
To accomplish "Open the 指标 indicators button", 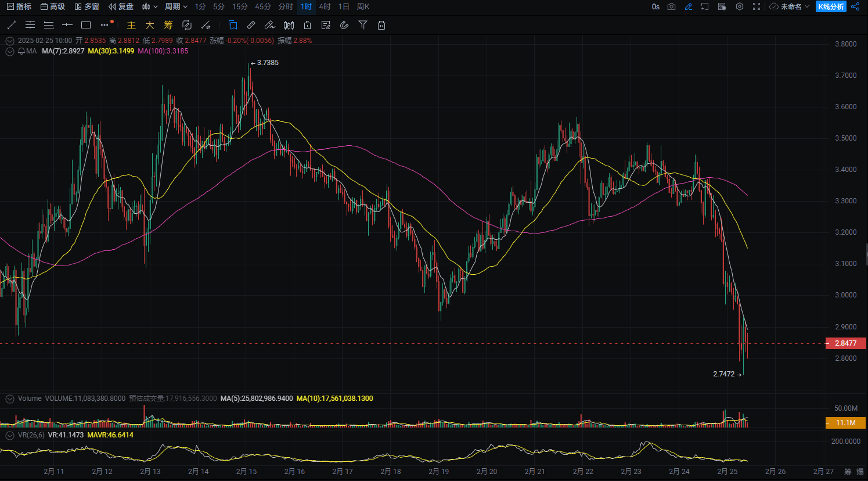I will point(19,6).
